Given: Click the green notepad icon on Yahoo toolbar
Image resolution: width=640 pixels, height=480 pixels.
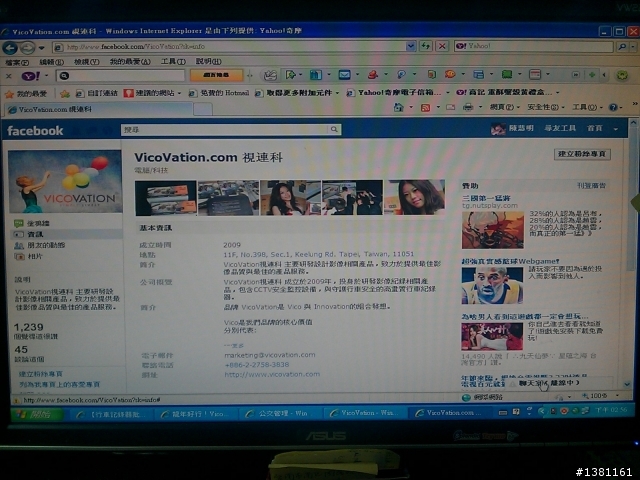Looking at the screenshot, I should [x=507, y=74].
